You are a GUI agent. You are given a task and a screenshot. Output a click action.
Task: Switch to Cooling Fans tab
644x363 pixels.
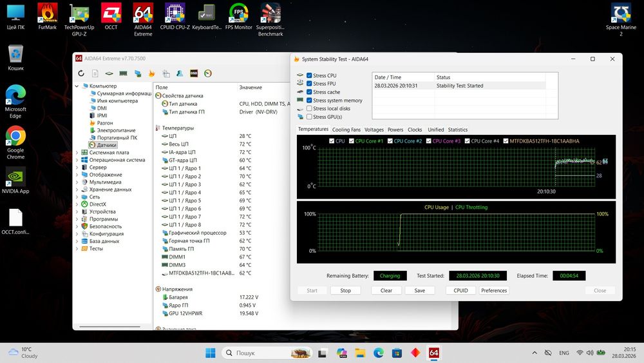(x=346, y=130)
